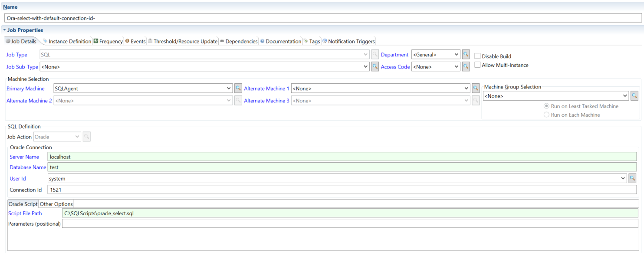
Task: Click the Parameters (positional) field
Action: [x=350, y=223]
